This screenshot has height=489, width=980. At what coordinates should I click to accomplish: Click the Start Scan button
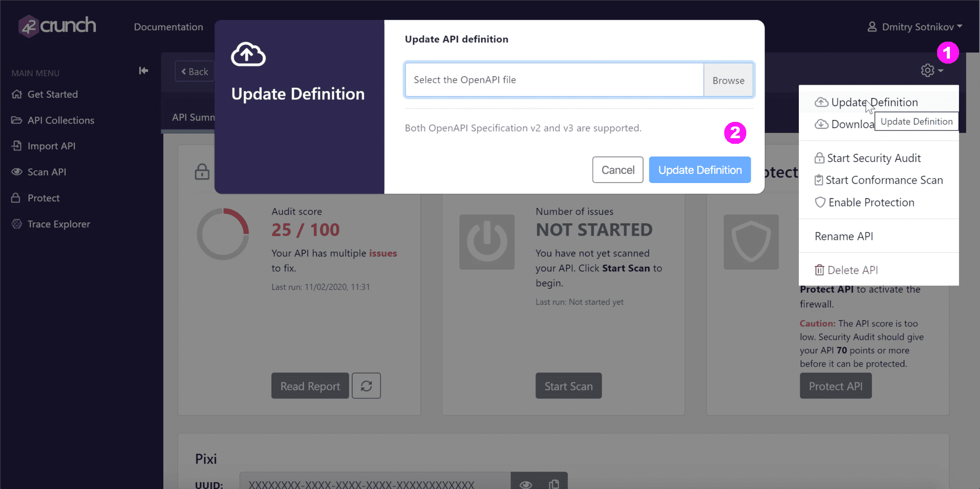click(568, 385)
